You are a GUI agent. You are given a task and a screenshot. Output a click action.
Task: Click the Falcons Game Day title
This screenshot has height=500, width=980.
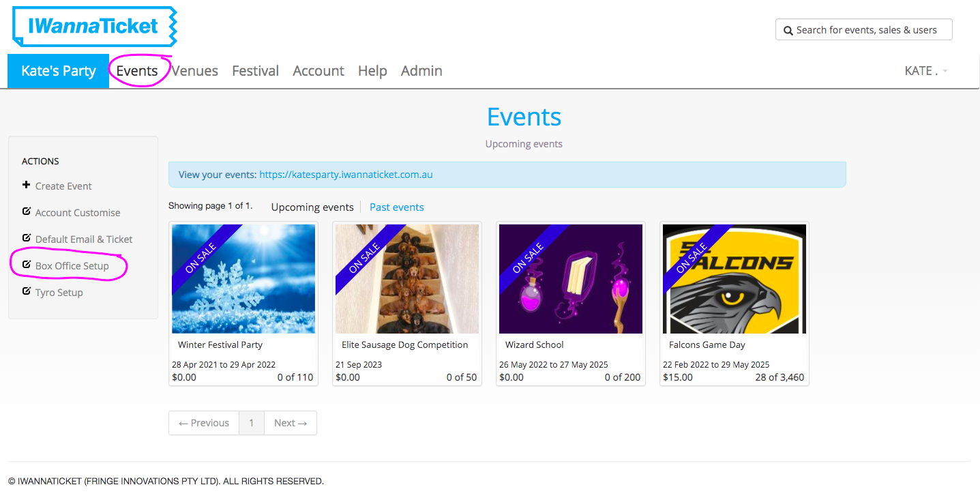(707, 345)
